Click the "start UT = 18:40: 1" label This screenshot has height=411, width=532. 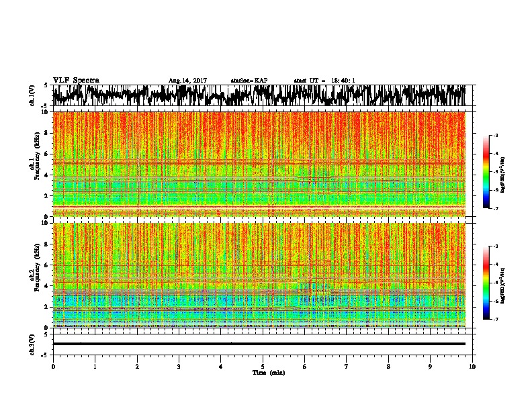[324, 81]
